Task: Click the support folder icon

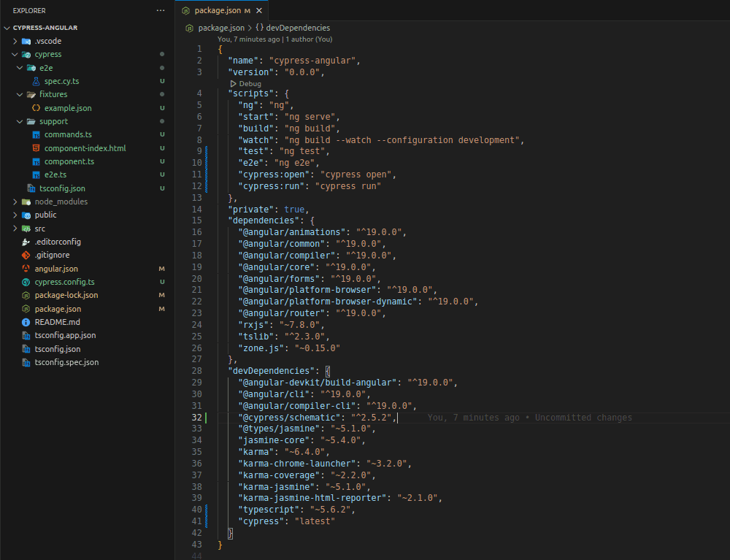Action: point(31,121)
